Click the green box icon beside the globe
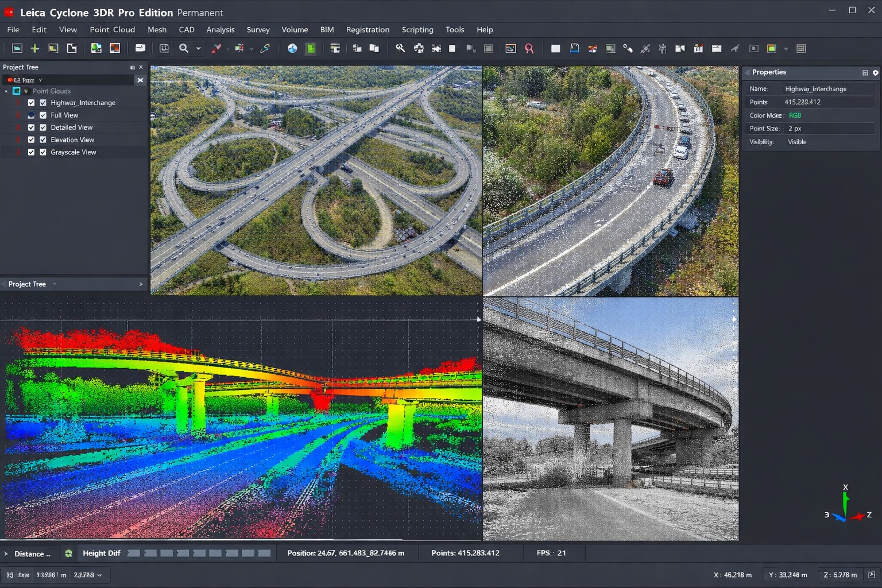The height and width of the screenshot is (588, 882). point(311,49)
